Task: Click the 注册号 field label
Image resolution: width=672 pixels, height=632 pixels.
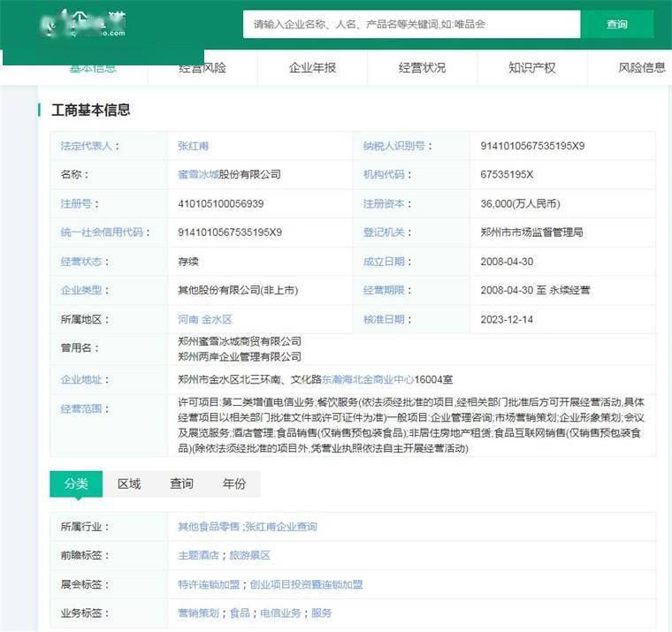Action: [x=76, y=203]
